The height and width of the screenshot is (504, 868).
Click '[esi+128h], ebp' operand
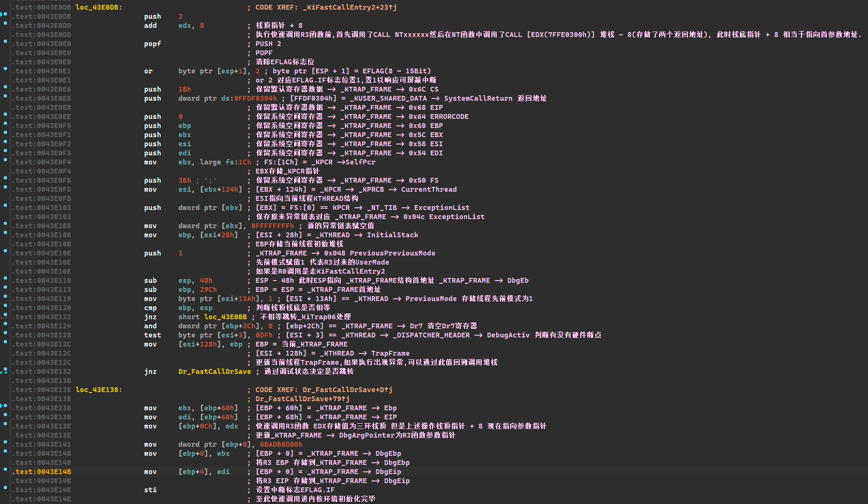click(x=211, y=344)
